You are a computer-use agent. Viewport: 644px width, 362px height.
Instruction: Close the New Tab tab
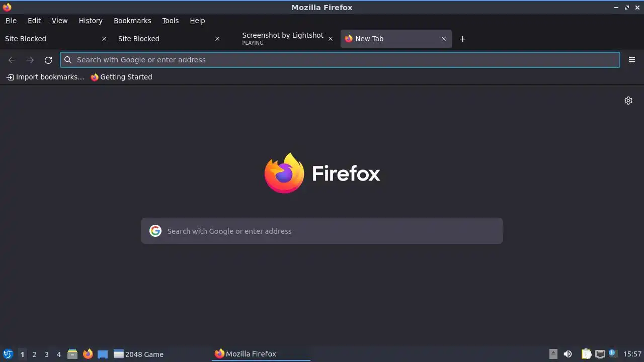[x=444, y=39]
